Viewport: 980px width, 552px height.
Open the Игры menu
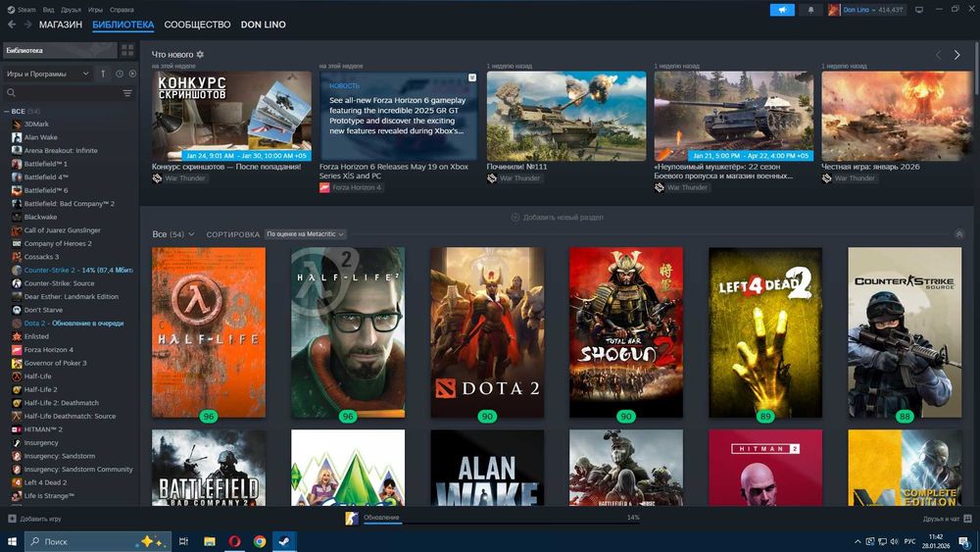96,10
